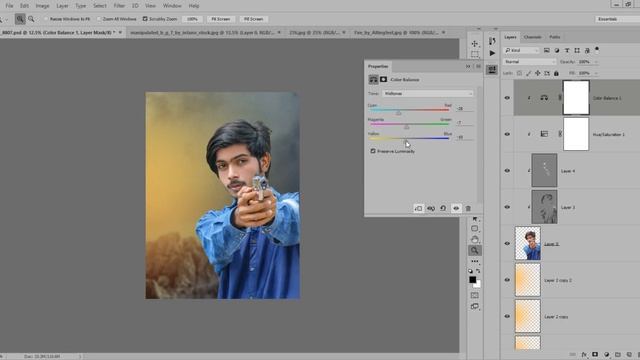Filter layers by smart object icon

(587, 50)
